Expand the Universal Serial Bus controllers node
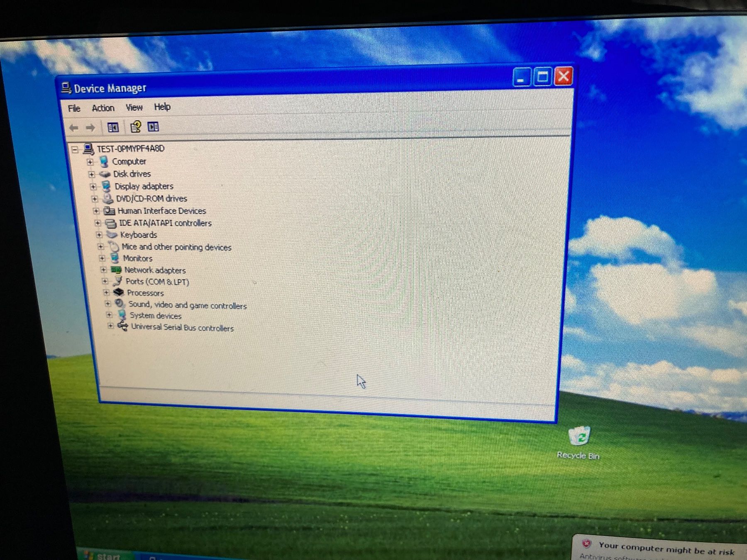The width and height of the screenshot is (747, 560). (110, 326)
